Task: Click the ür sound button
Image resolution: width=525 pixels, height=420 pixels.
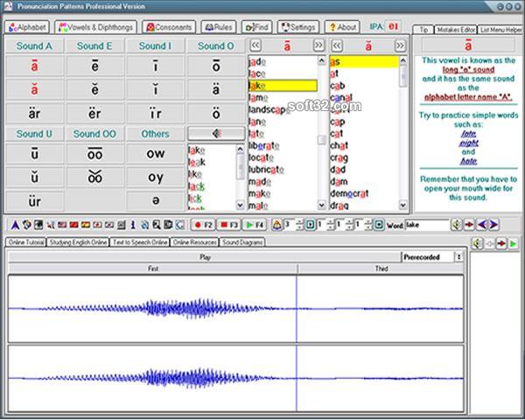Action: (34, 201)
